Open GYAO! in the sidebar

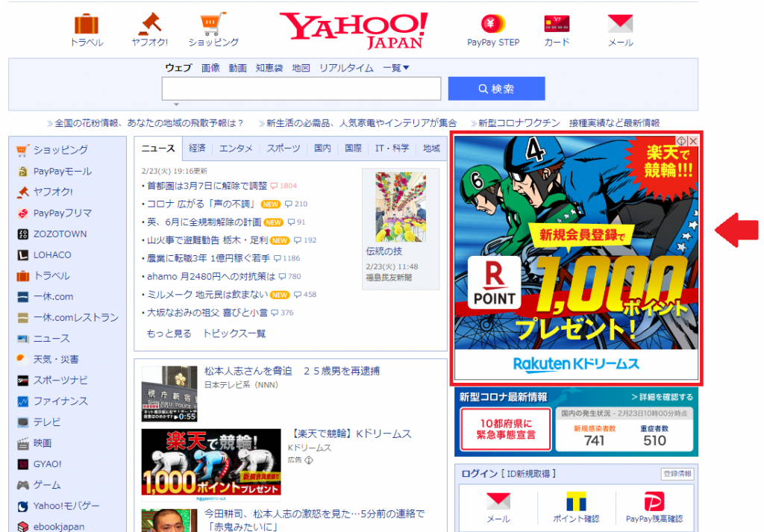[47, 464]
